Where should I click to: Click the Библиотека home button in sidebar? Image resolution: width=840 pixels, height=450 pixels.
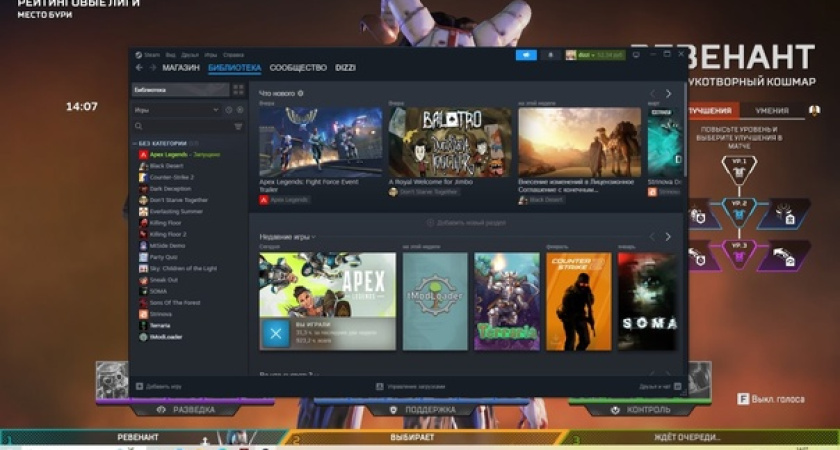[x=181, y=90]
